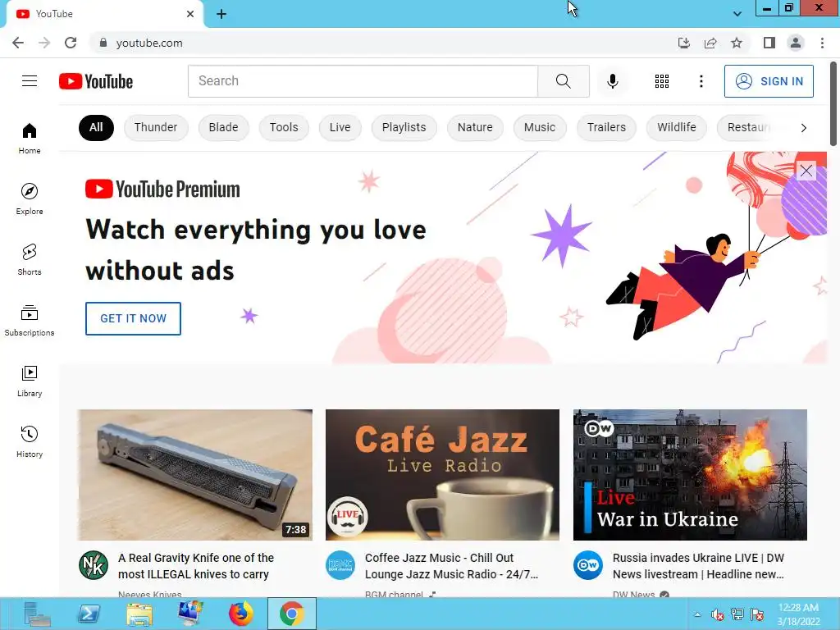Start voice search with microphone
This screenshot has width=840, height=630.
[x=612, y=81]
